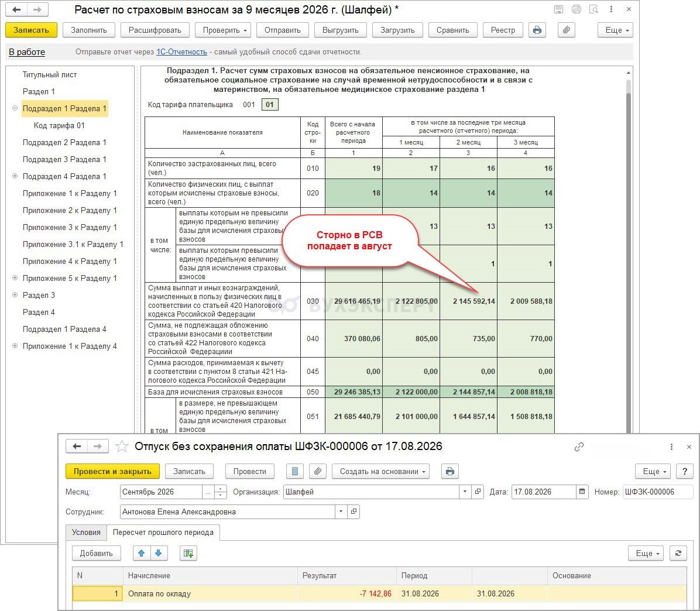700x611 pixels.
Task: Select Раздел 1 in the section tree
Action: coord(39,91)
